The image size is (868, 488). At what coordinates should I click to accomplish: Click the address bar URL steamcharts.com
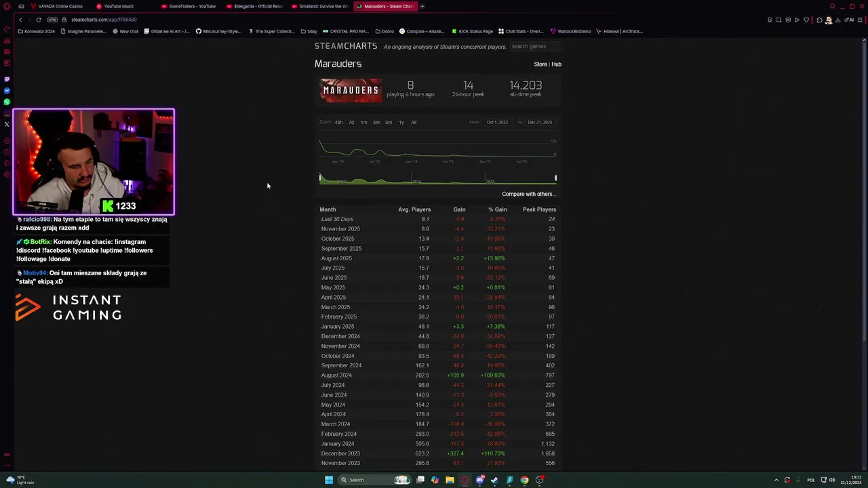pyautogui.click(x=104, y=20)
